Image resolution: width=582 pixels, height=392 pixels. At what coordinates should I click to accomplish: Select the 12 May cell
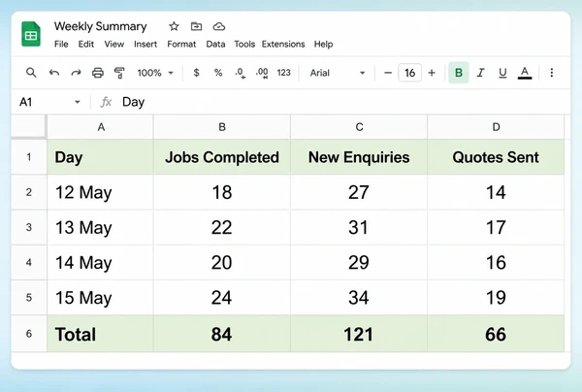pyautogui.click(x=100, y=192)
